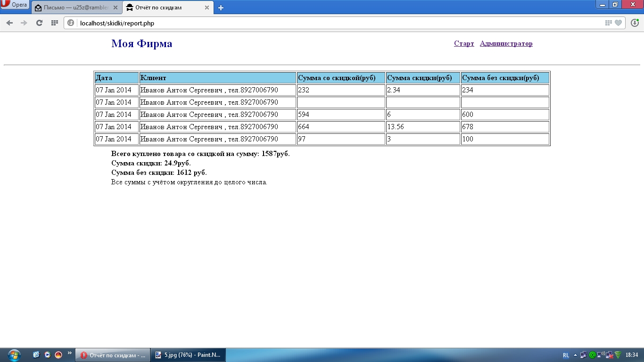644x362 pixels.
Task: Launch the red flame quick launch icon
Action: pos(58,355)
